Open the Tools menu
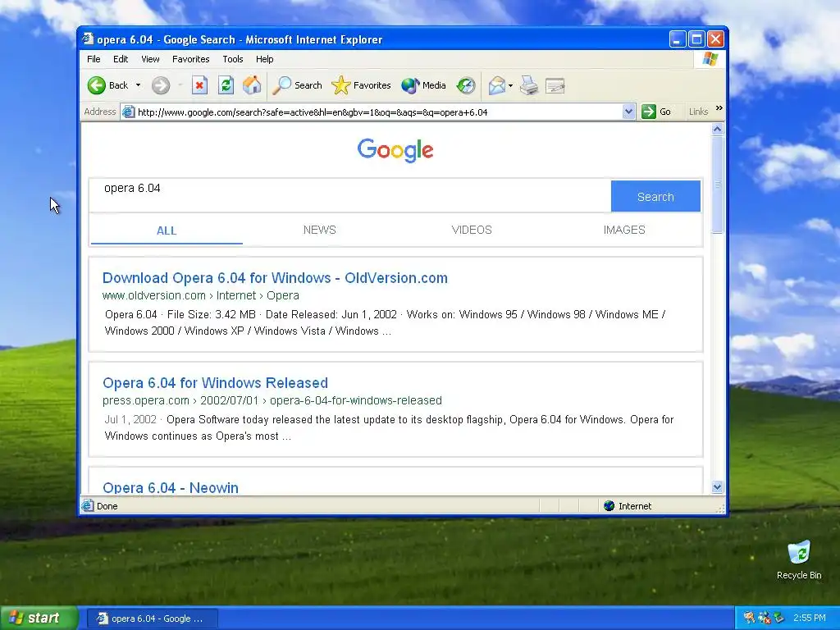This screenshot has height=630, width=840. click(232, 59)
